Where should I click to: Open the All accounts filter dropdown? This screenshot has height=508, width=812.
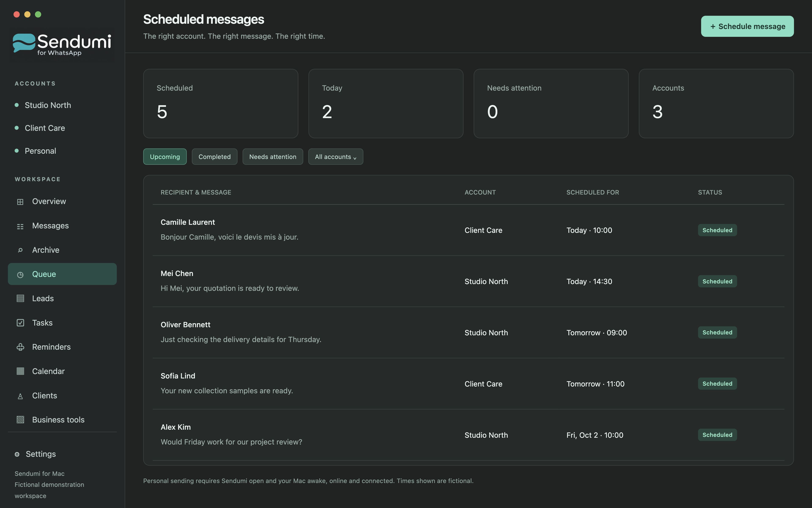click(x=336, y=157)
